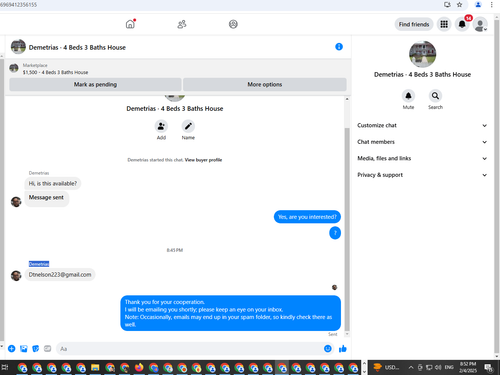Select the highlighted Demetrias sender name
This screenshot has width=500, height=375.
tap(39, 264)
